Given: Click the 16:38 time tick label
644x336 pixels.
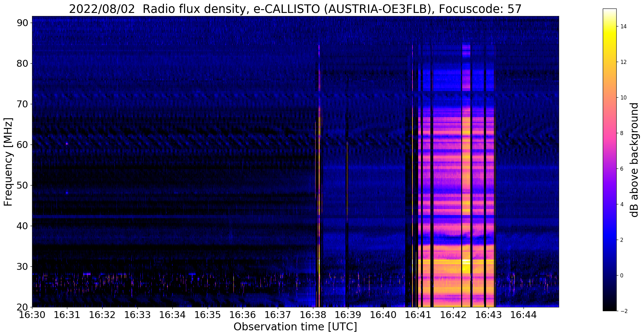Looking at the screenshot, I should pos(313,314).
